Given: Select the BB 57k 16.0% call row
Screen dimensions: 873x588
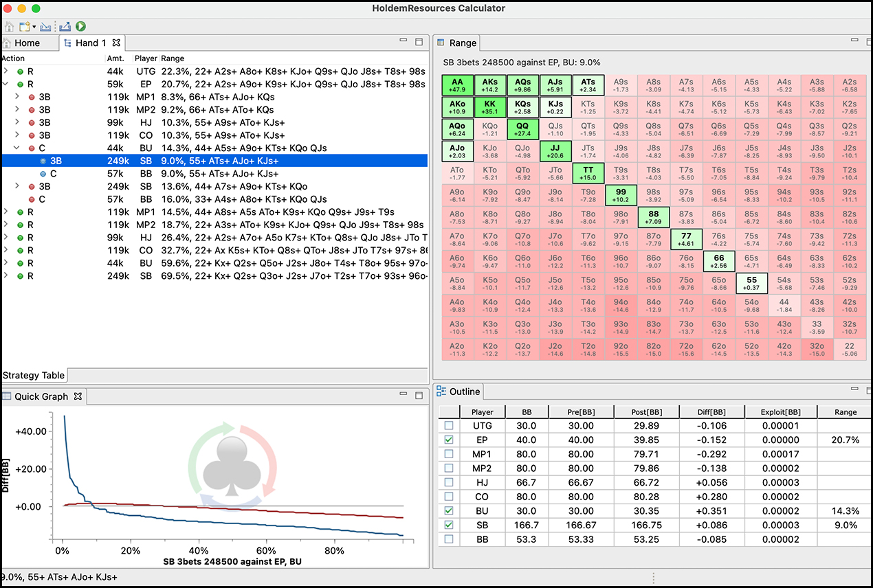Looking at the screenshot, I should tap(214, 199).
